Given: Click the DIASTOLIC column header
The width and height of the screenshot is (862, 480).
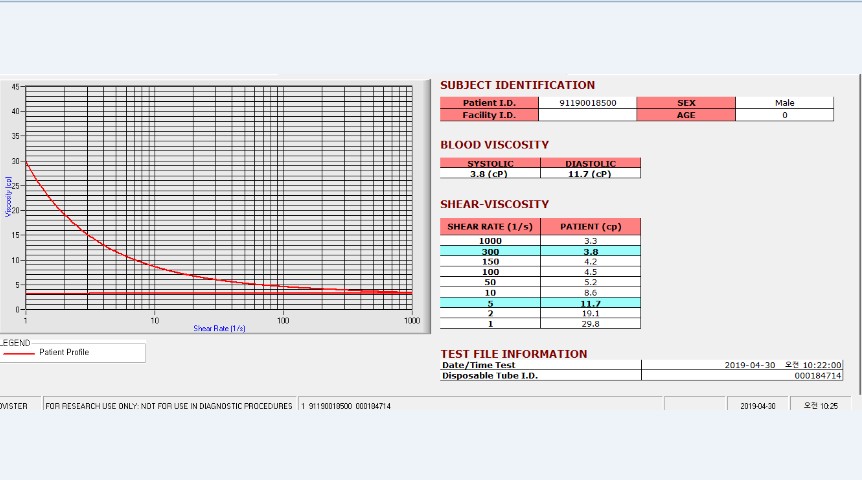Looking at the screenshot, I should point(590,163).
